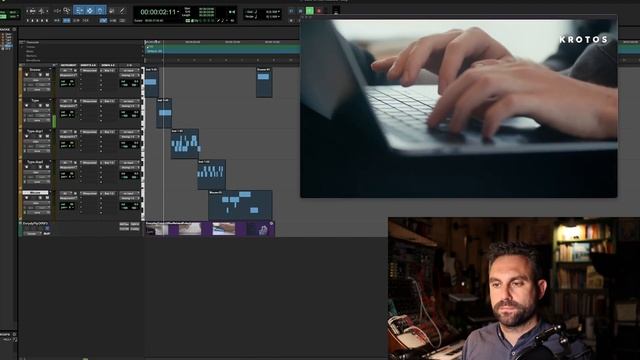The height and width of the screenshot is (360, 640).
Task: Record-enable the Type.dup2 track
Action: click(x=27, y=167)
